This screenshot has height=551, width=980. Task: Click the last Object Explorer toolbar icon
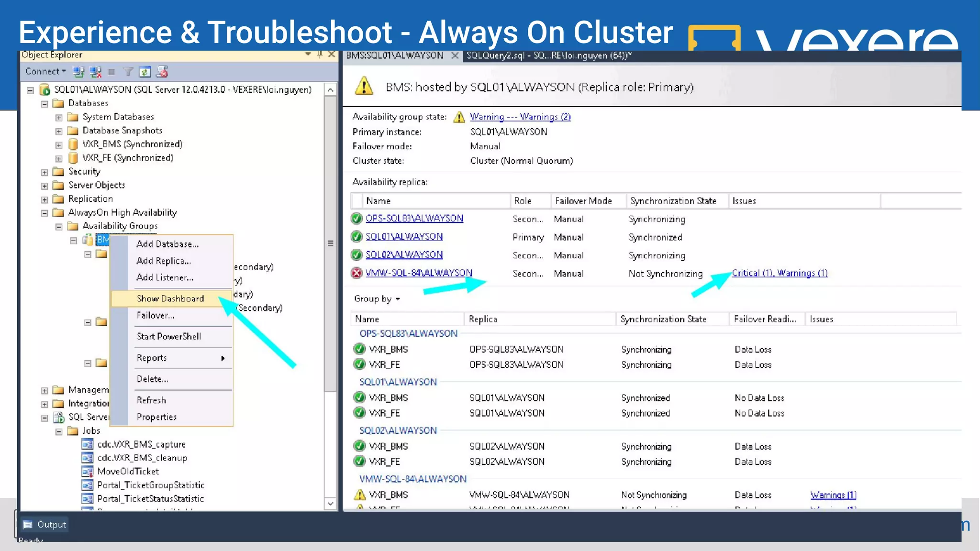pos(162,72)
